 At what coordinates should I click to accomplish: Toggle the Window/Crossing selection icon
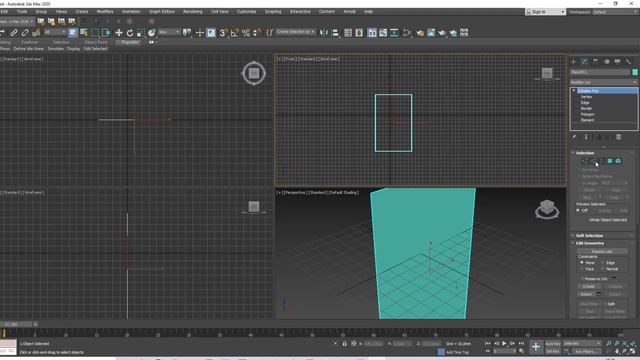click(x=106, y=33)
